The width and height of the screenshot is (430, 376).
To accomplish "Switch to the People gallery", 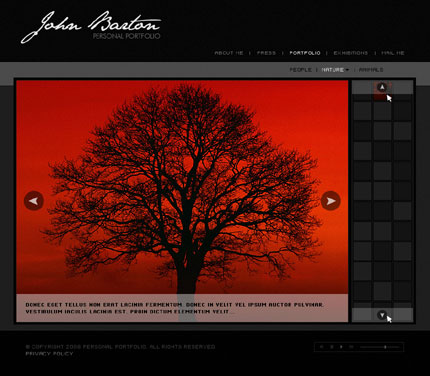I will coord(300,70).
